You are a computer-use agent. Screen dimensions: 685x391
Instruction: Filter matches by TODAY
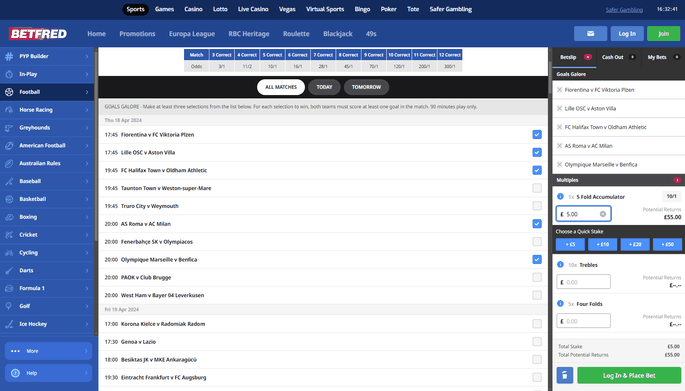(324, 87)
